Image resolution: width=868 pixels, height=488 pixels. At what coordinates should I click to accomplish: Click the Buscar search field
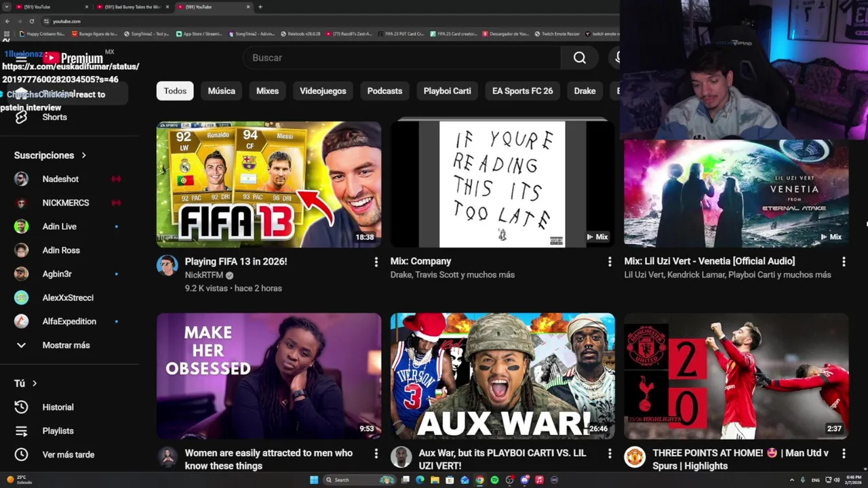coord(402,58)
